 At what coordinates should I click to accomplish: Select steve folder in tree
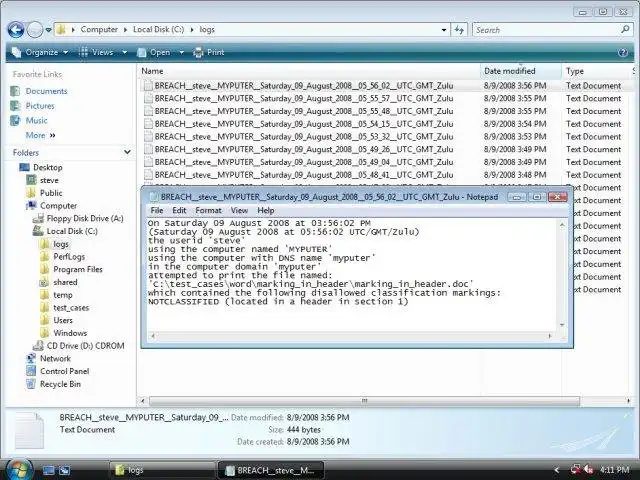49,180
